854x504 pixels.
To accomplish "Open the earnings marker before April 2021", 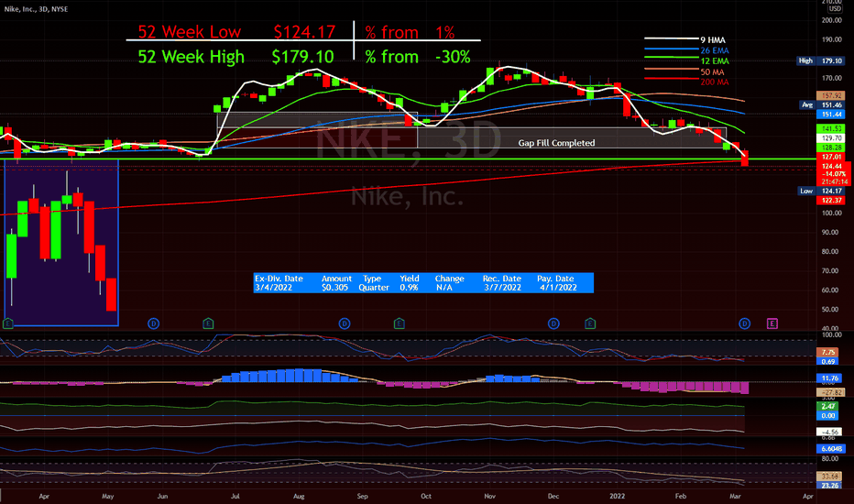I will click(x=7, y=323).
